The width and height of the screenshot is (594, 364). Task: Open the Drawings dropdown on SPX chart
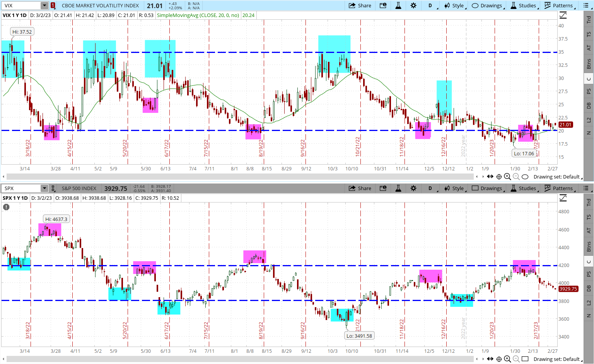488,188
